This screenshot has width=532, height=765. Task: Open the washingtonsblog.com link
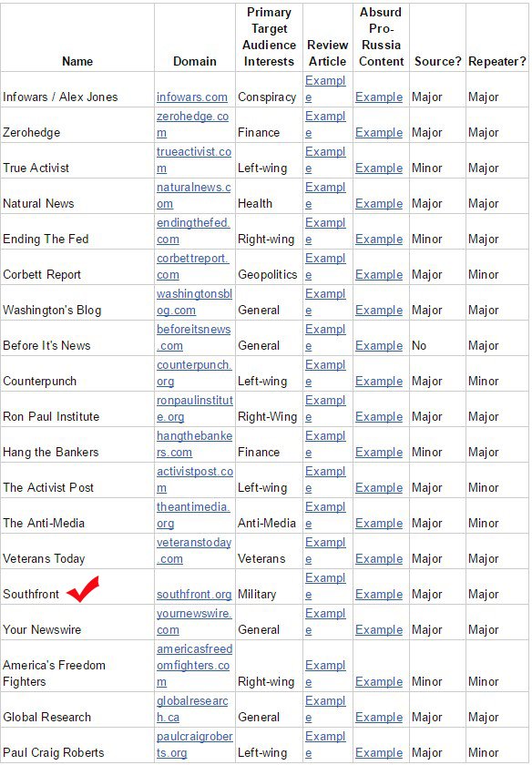[x=194, y=302]
